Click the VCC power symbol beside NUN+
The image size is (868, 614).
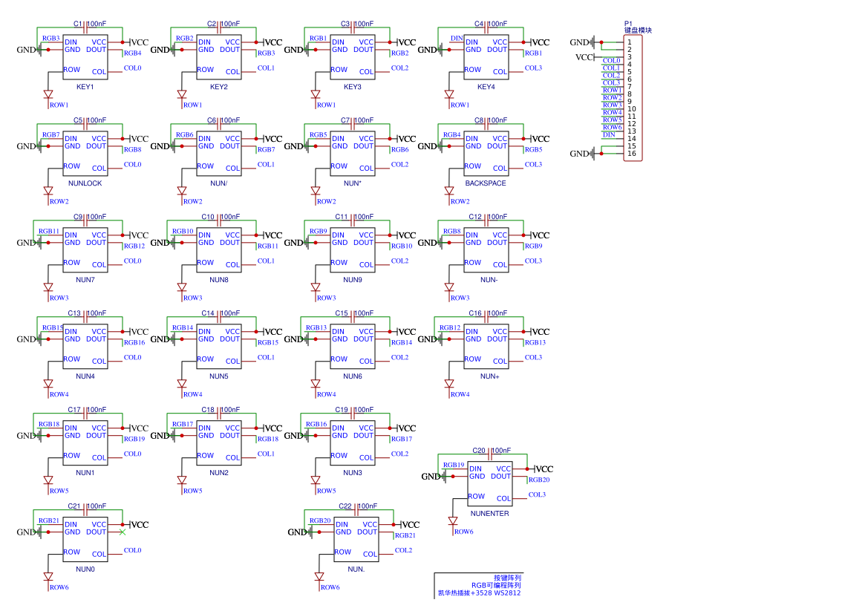[x=538, y=332]
